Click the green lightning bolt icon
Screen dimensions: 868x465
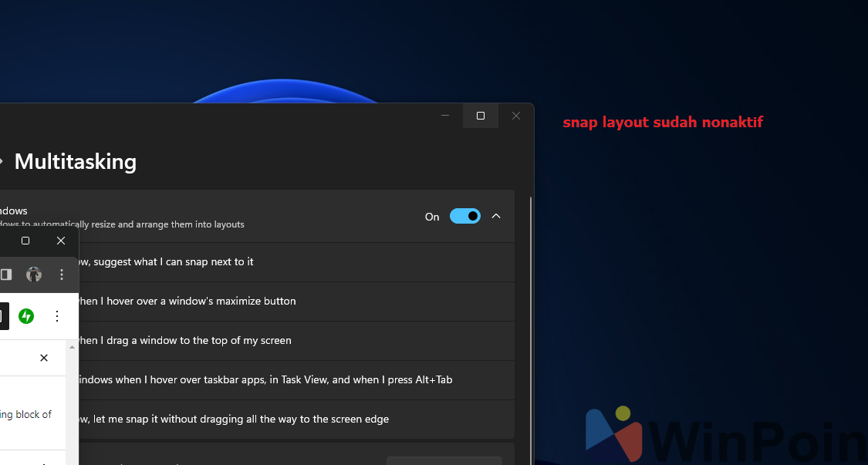(26, 316)
